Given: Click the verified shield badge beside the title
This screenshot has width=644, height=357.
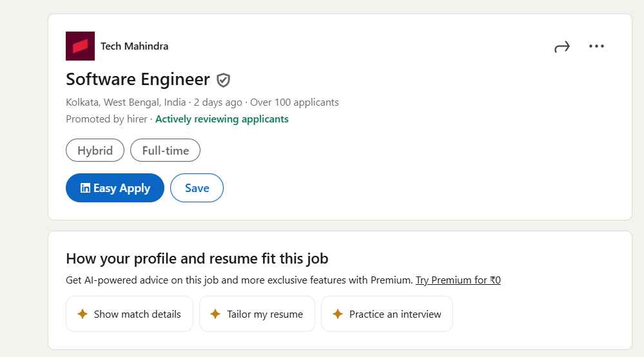Looking at the screenshot, I should (223, 80).
